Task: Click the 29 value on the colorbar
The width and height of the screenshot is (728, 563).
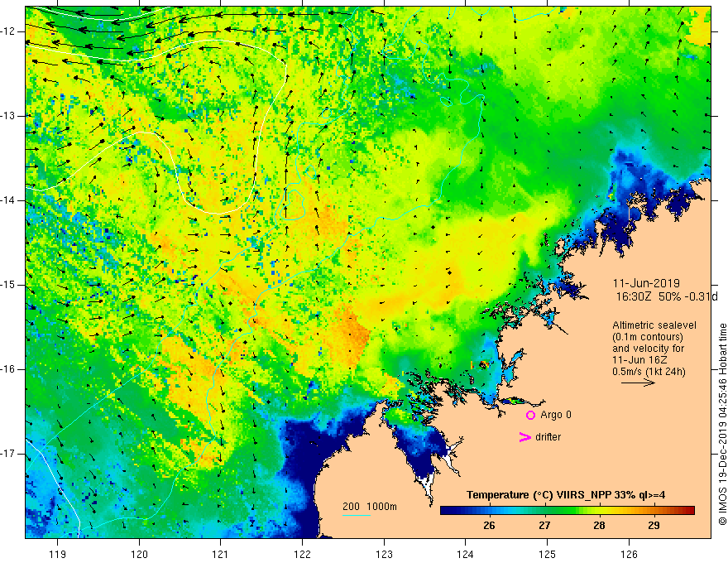Action: pos(654,526)
